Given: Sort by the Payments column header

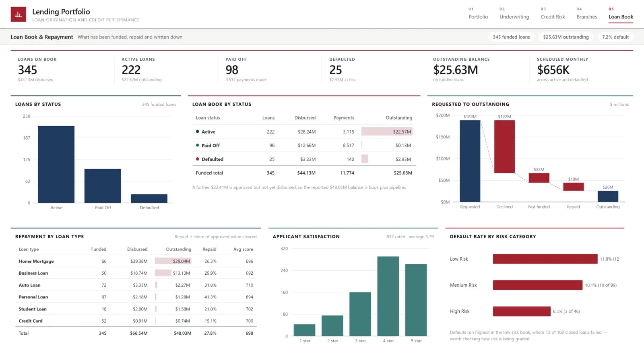Looking at the screenshot, I should point(344,118).
